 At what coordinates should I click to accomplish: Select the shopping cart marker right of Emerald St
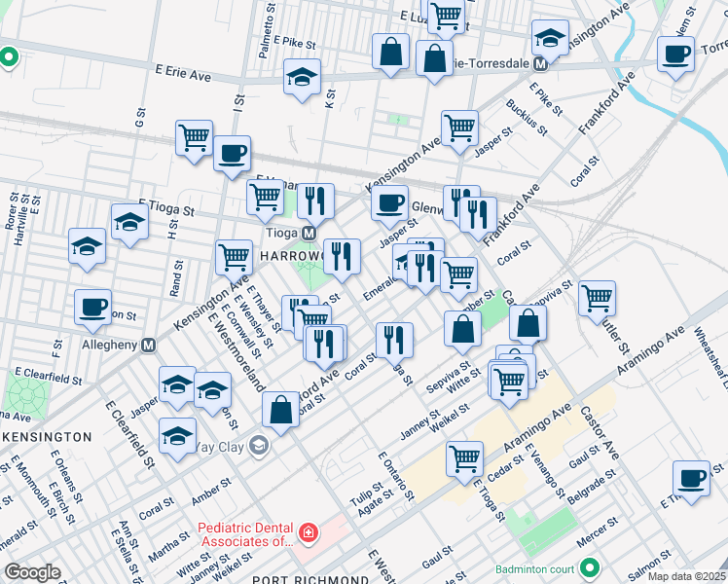coord(458,277)
